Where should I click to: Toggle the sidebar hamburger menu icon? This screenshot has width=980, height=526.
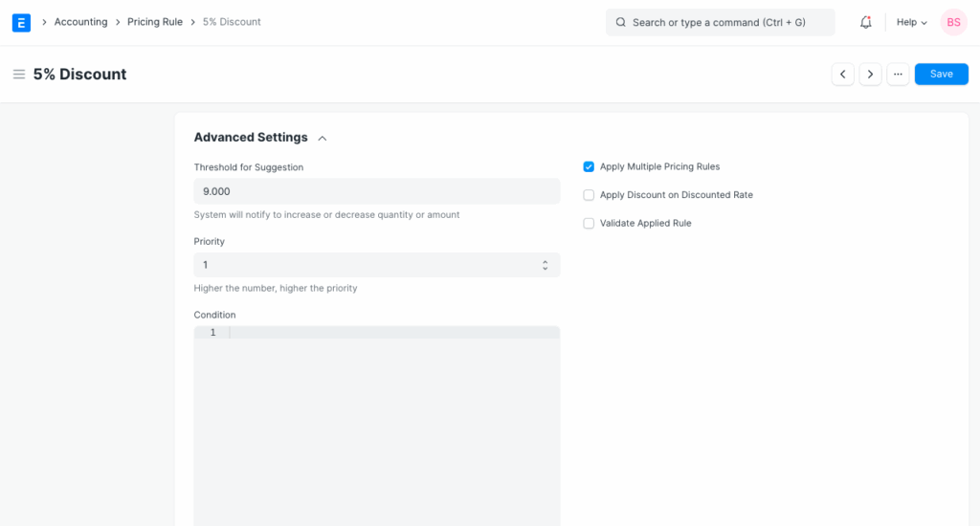tap(18, 75)
